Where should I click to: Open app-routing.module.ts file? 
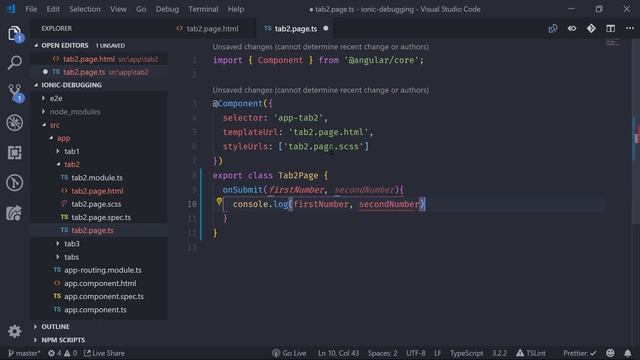[x=102, y=270]
